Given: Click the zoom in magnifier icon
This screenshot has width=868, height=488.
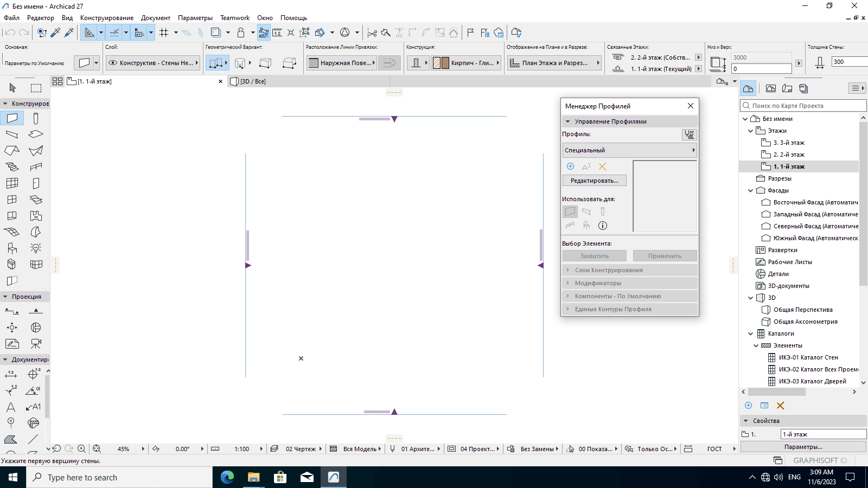Looking at the screenshot, I should click(x=81, y=448).
